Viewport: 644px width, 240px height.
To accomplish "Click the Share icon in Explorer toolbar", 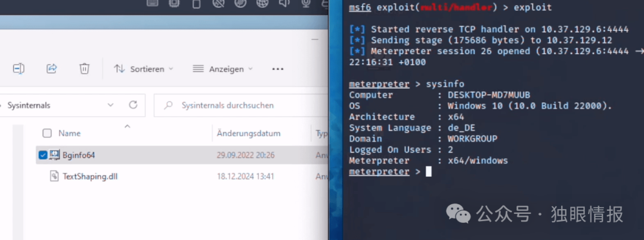I will point(52,68).
